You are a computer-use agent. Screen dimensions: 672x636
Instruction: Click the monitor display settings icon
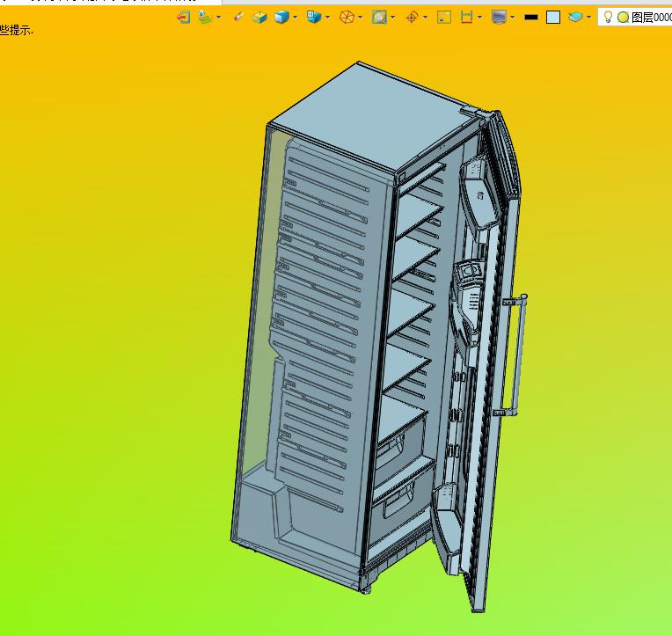point(500,17)
